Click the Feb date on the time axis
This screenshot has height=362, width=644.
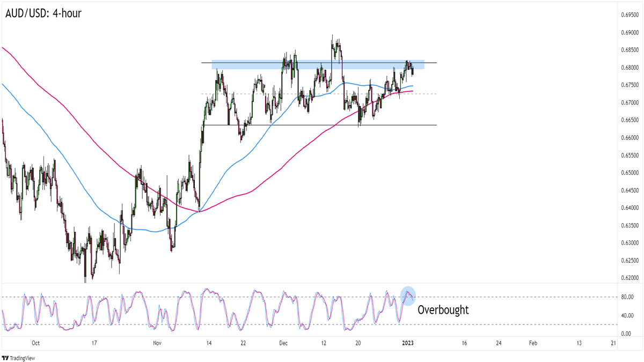click(x=533, y=343)
